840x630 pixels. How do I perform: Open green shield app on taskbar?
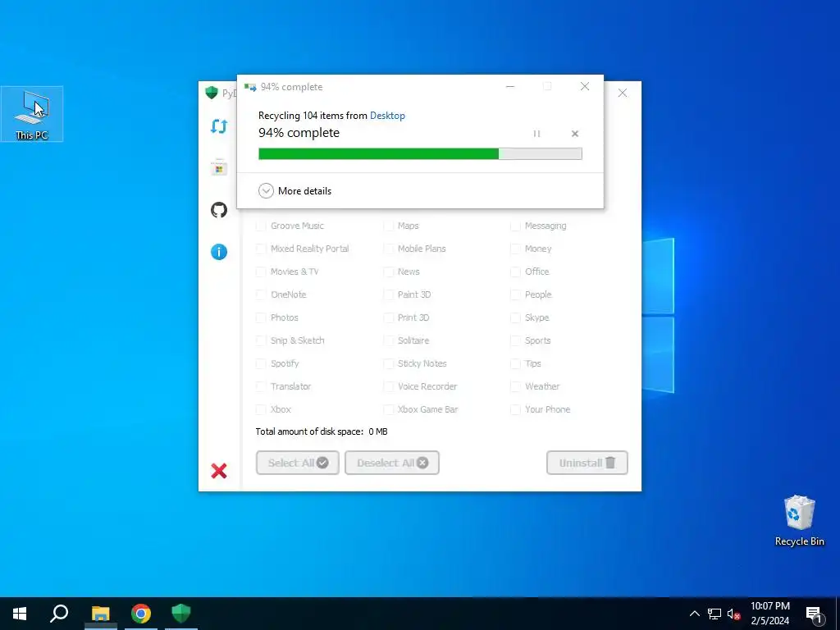[181, 614]
